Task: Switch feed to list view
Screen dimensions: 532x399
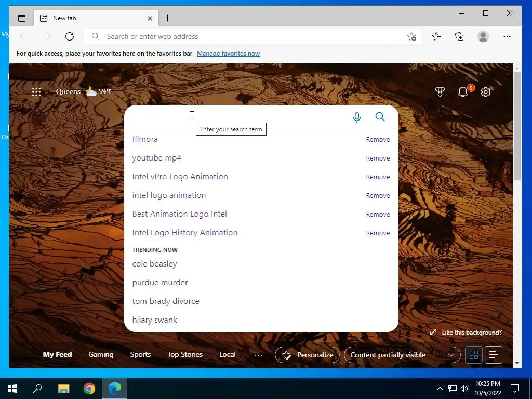Action: tap(494, 355)
